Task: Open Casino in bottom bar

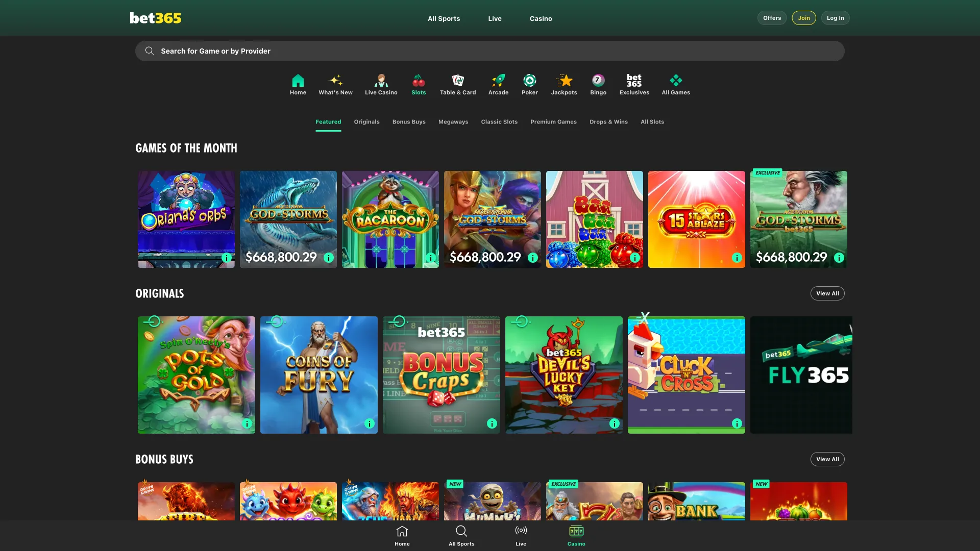Action: pos(576,536)
